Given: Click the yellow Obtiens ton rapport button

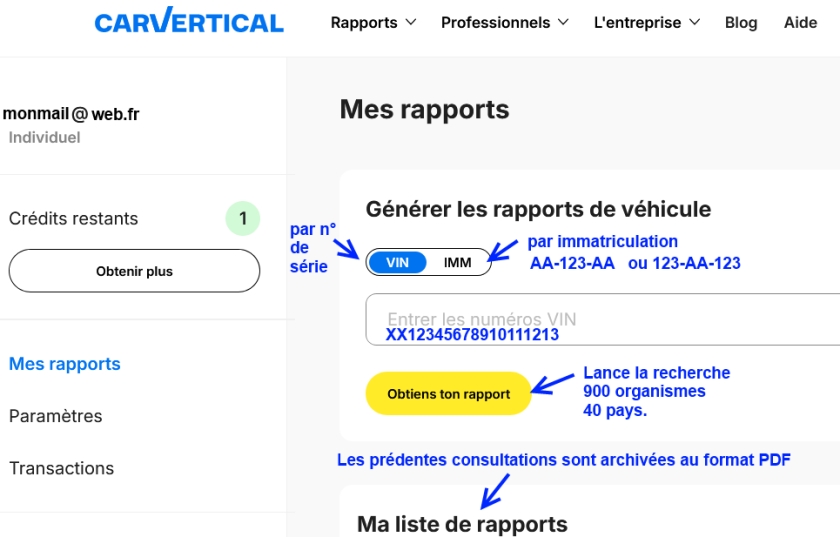Looking at the screenshot, I should tap(449, 394).
